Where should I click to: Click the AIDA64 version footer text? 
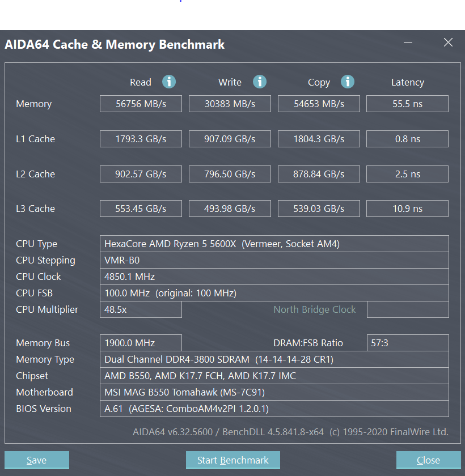tap(290, 432)
